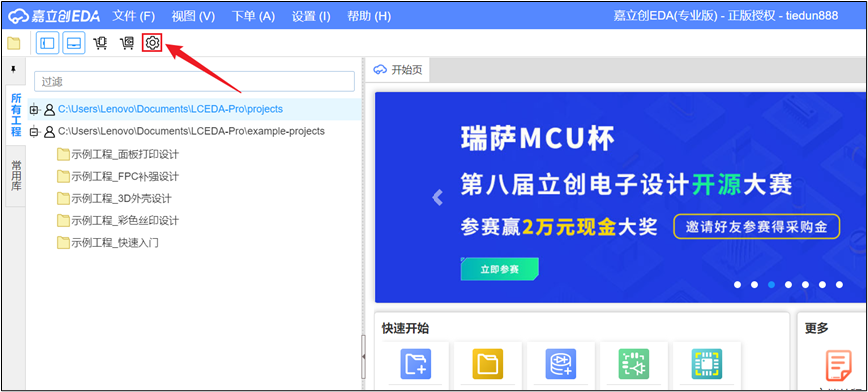Click the 快速开始 heading text
The width and height of the screenshot is (868, 392).
[405, 328]
